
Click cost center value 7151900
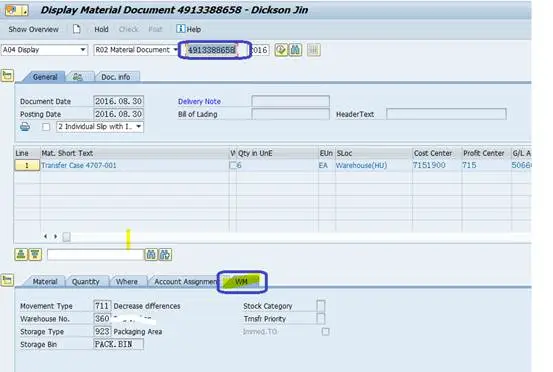click(429, 165)
